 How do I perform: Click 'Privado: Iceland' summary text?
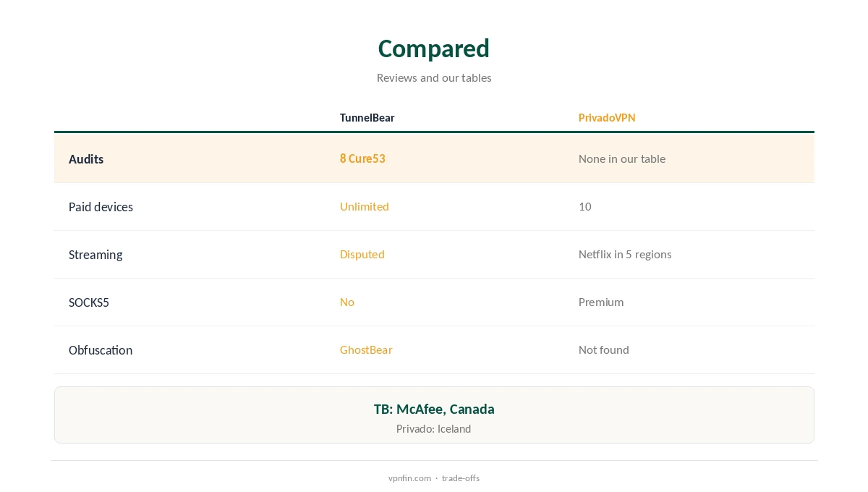[x=434, y=429]
